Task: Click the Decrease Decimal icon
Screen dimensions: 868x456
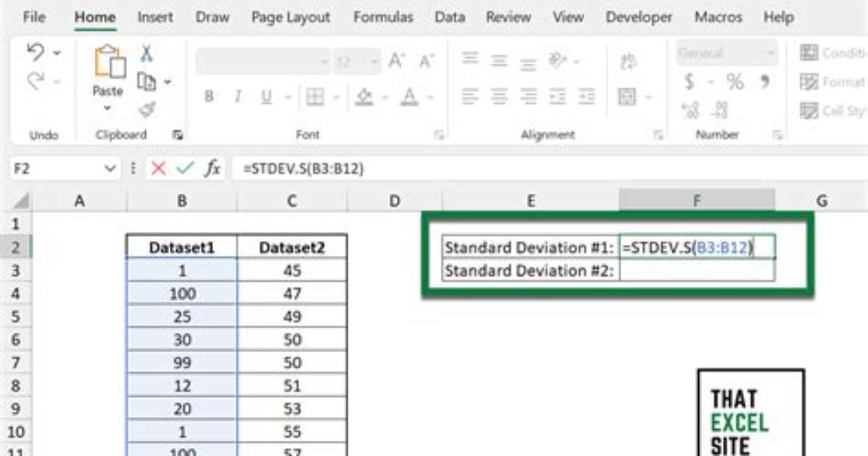Action: pos(719,110)
